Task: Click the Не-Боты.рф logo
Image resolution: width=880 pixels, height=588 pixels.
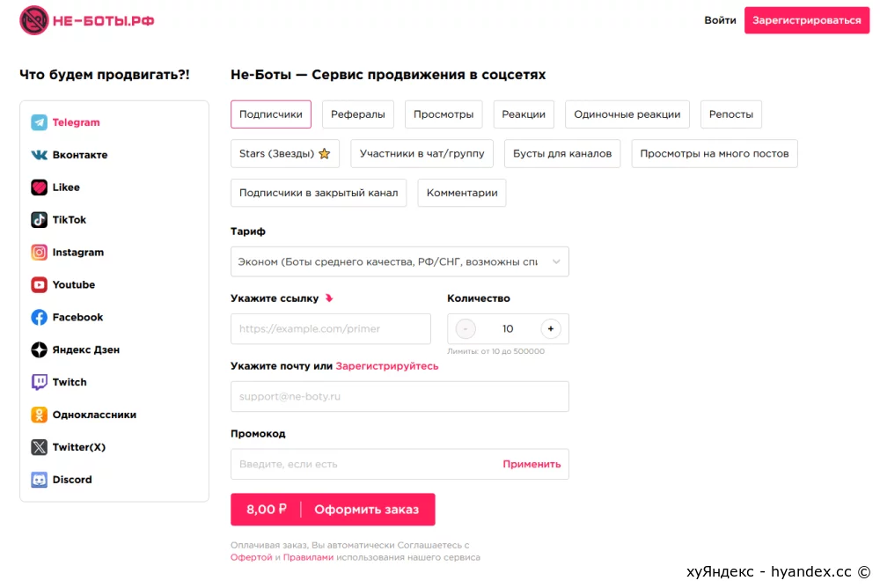Action: 87,20
